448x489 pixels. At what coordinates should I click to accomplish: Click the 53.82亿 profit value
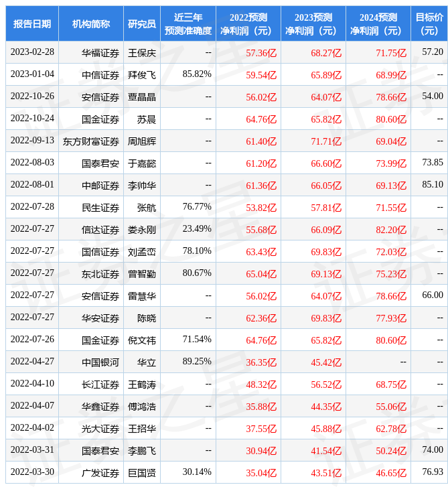(x=261, y=208)
